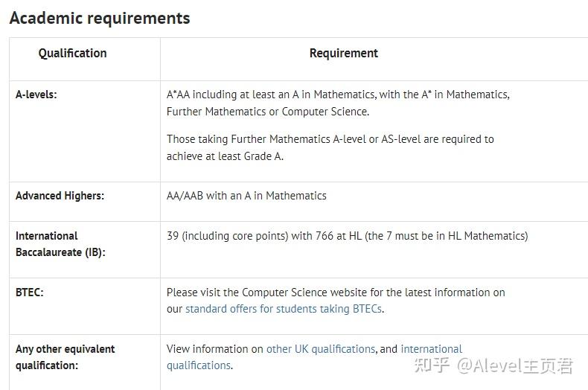Click the "Academic requirements" heading
Image resolution: width=588 pixels, height=390 pixels.
[100, 18]
